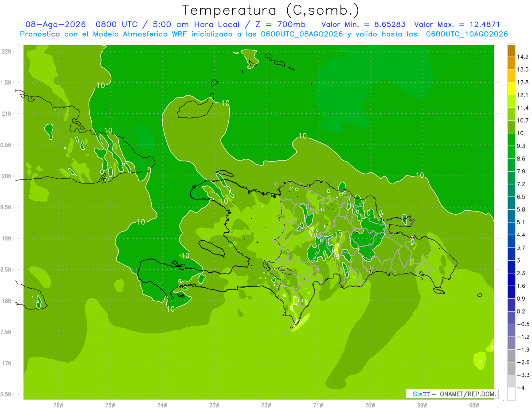Click the '9.3' colorbar value
The image size is (532, 411).
click(x=522, y=146)
